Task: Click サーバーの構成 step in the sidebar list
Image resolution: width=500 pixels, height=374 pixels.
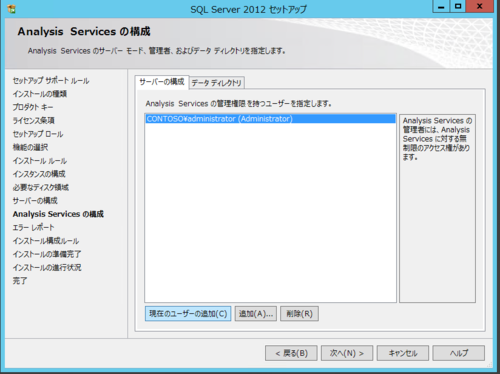Action: click(x=35, y=201)
